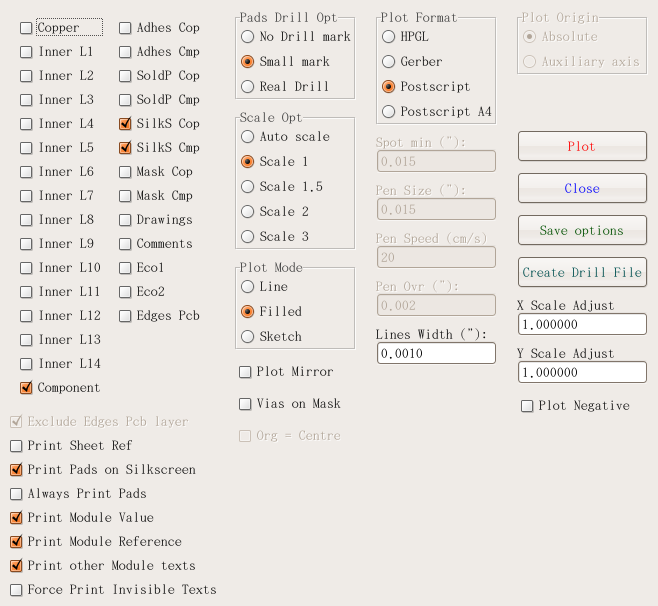
Task: Enable Vias on Mask option
Action: (x=246, y=404)
